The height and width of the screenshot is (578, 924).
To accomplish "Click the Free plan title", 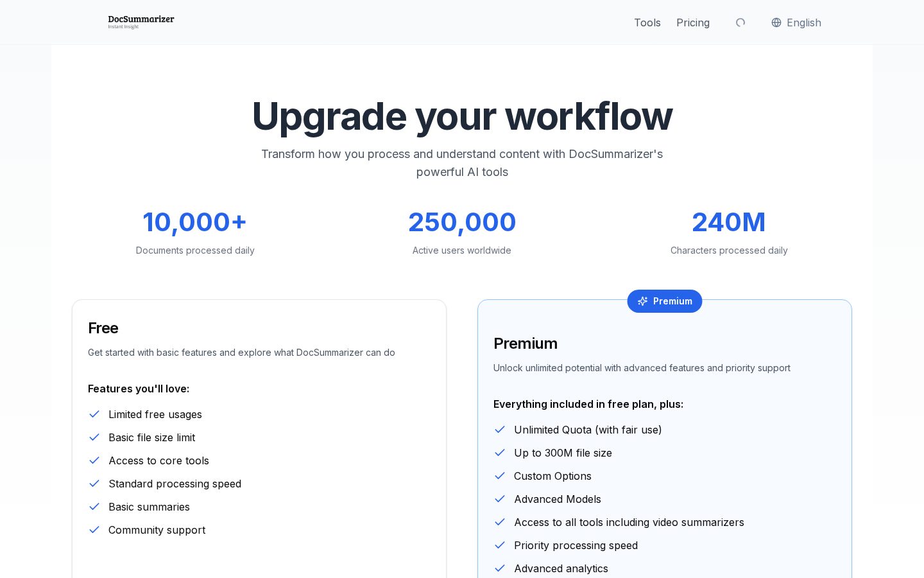I will tap(103, 328).
